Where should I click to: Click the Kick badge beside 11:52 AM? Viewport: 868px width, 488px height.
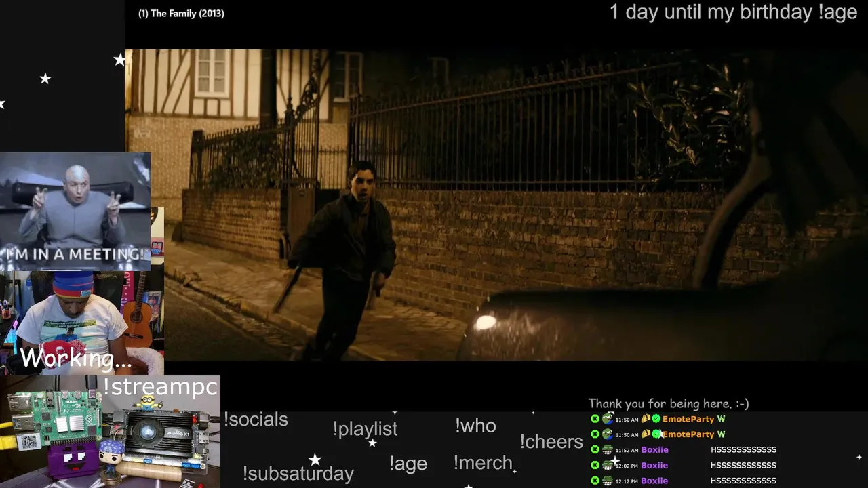[595, 449]
